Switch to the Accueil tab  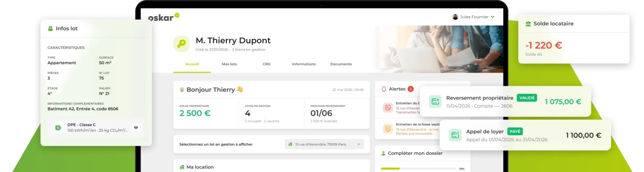pyautogui.click(x=192, y=64)
